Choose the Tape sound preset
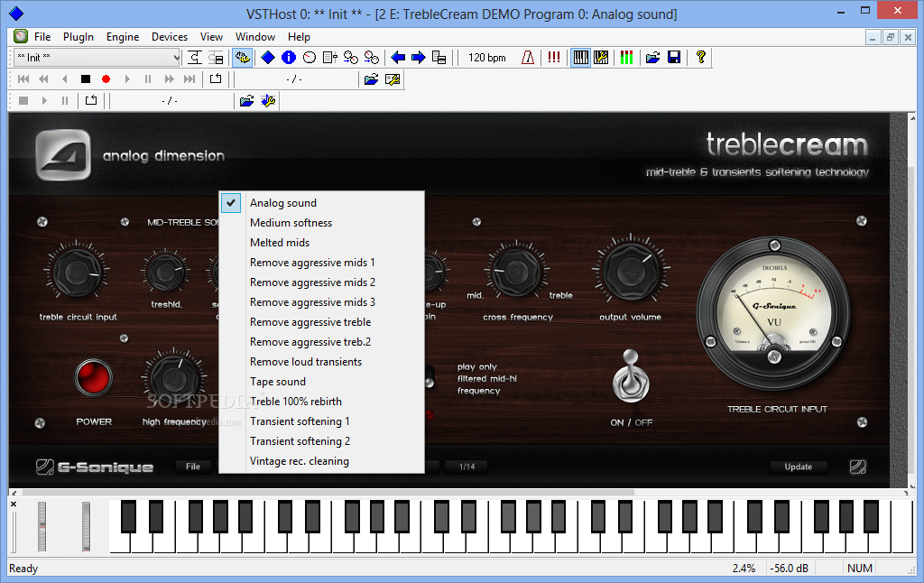 click(322, 382)
